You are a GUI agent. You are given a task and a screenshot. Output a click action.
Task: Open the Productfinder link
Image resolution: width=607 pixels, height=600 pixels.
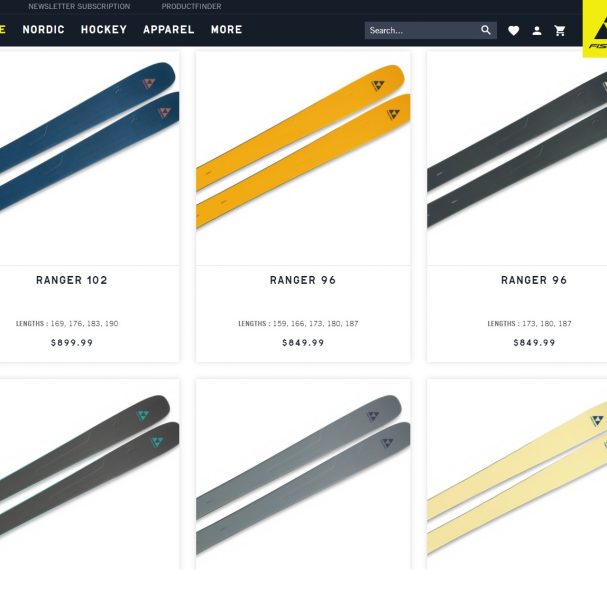pos(191,6)
